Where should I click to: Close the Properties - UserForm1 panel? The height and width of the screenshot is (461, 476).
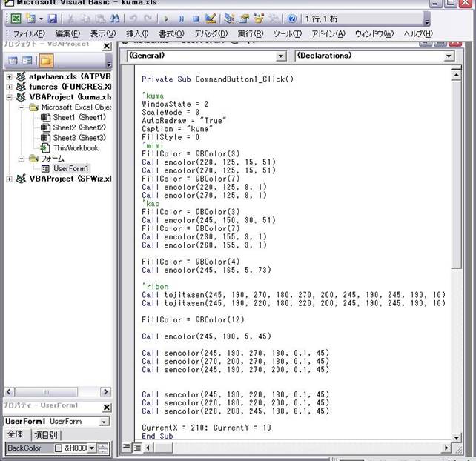click(107, 408)
